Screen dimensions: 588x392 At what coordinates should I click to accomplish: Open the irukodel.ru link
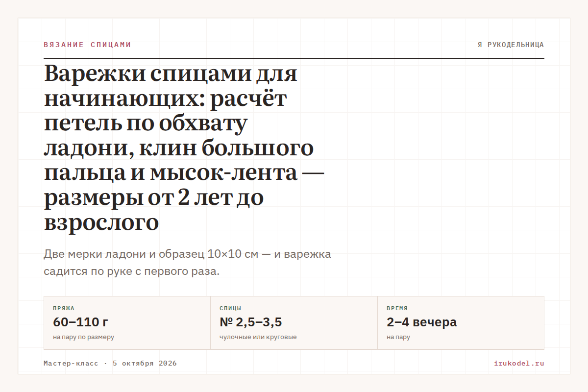(x=519, y=364)
